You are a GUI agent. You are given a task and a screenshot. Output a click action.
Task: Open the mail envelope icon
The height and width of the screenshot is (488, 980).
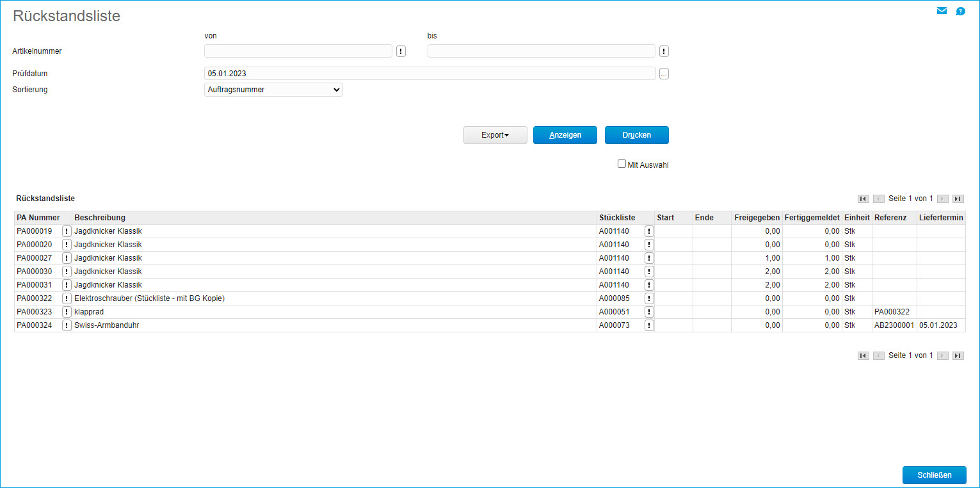click(x=942, y=11)
